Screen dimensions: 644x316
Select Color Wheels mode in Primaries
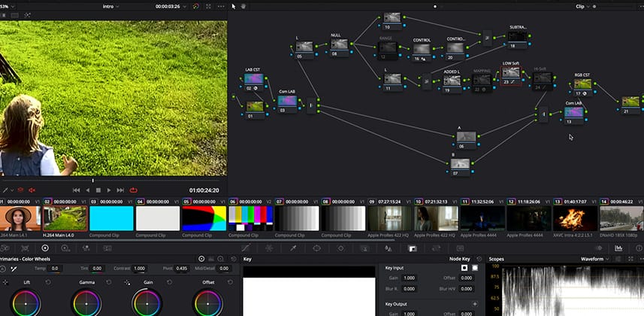tap(201, 259)
